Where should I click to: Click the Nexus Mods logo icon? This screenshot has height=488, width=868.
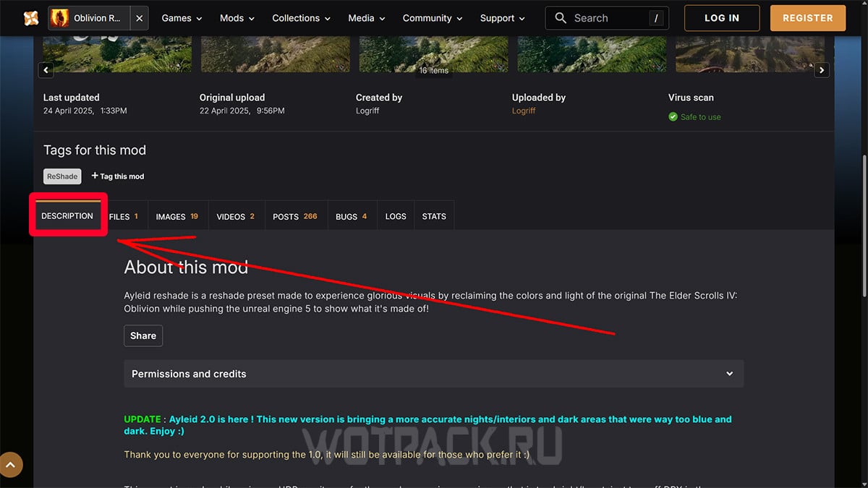30,18
